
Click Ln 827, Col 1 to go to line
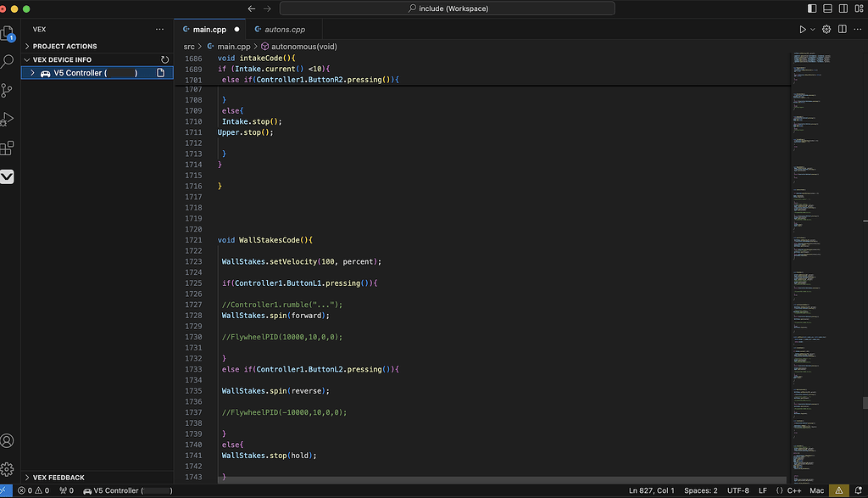pyautogui.click(x=650, y=490)
